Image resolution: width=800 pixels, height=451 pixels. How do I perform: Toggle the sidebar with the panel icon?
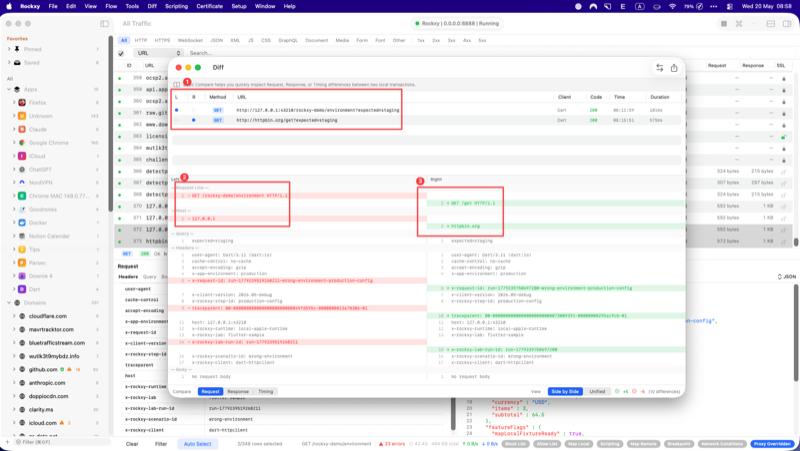105,23
